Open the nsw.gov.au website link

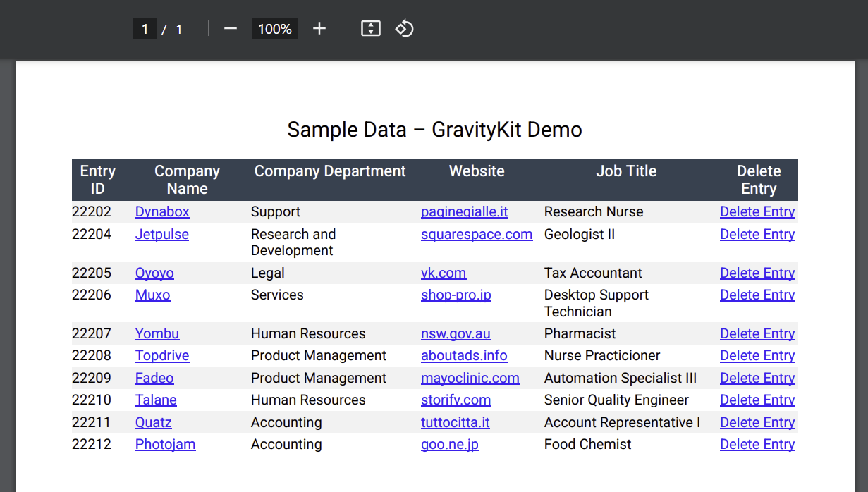[x=456, y=334]
